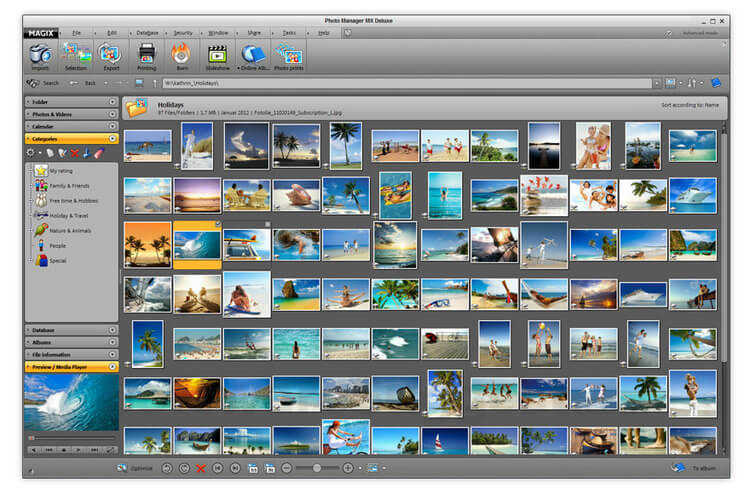This screenshot has width=750, height=494.
Task: Click the media player play button
Action: point(78,450)
